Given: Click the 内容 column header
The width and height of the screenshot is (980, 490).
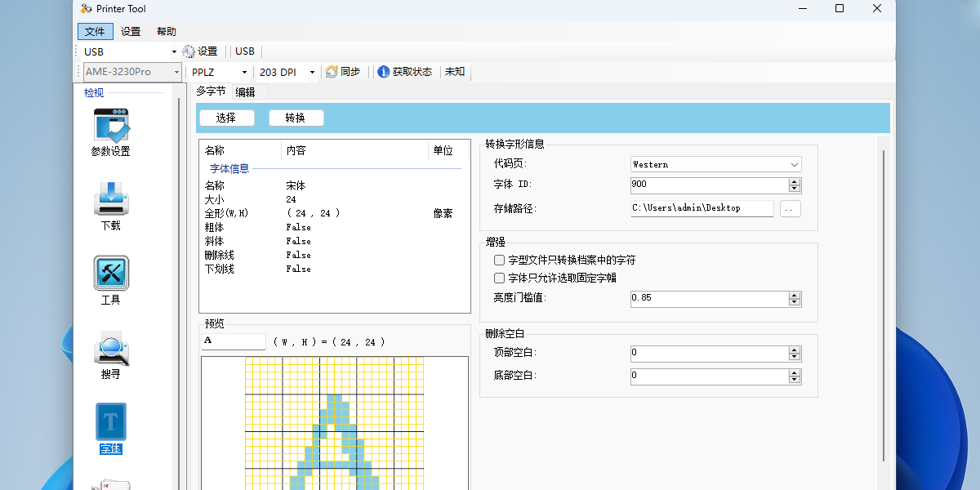Looking at the screenshot, I should coord(296,151).
